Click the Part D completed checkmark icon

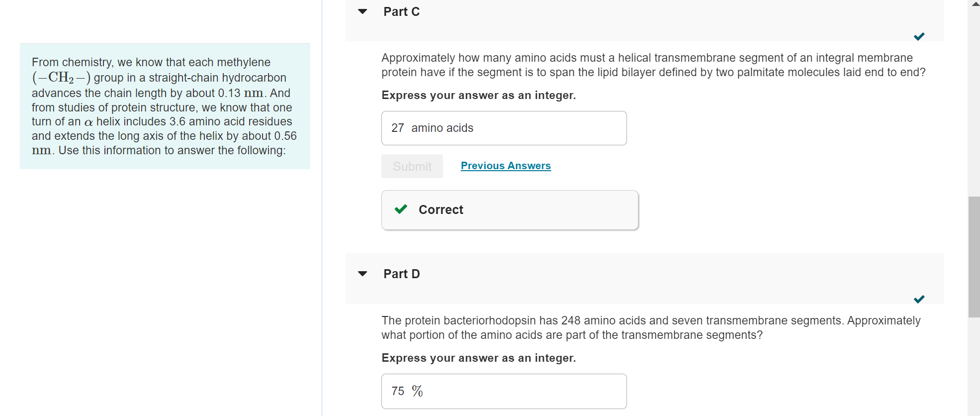pos(919,299)
